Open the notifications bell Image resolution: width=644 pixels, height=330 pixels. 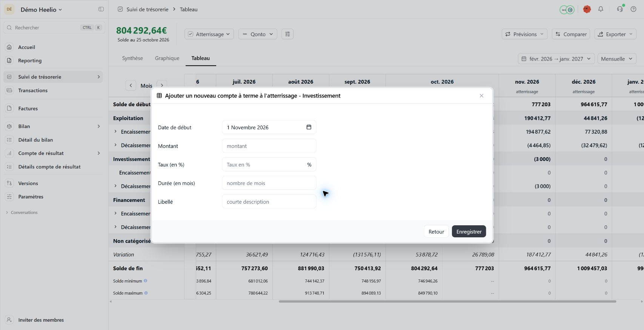(x=601, y=9)
